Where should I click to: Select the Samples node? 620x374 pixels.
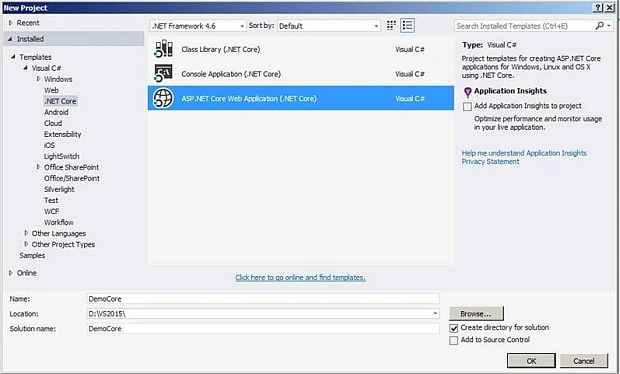click(32, 255)
